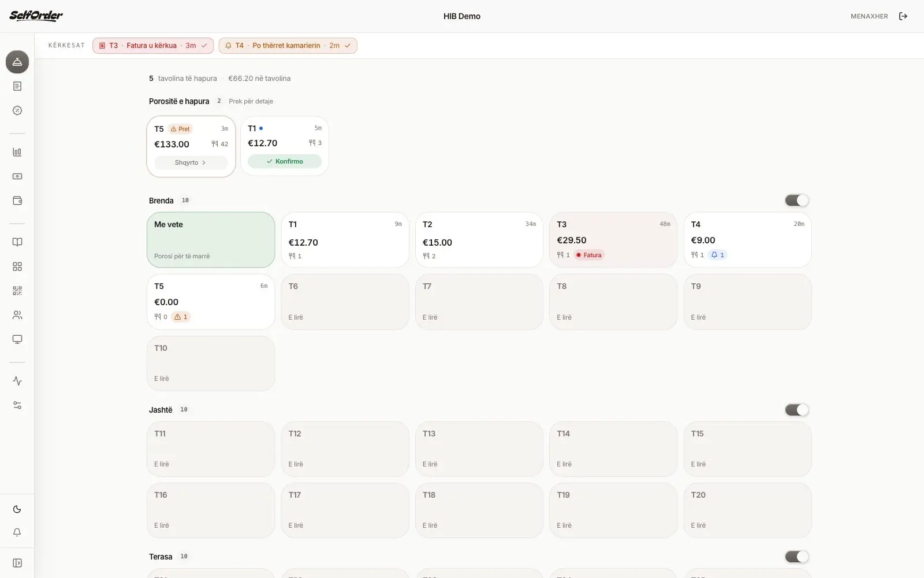
Task: Open the QR code icon in sidebar
Action: coord(17,291)
